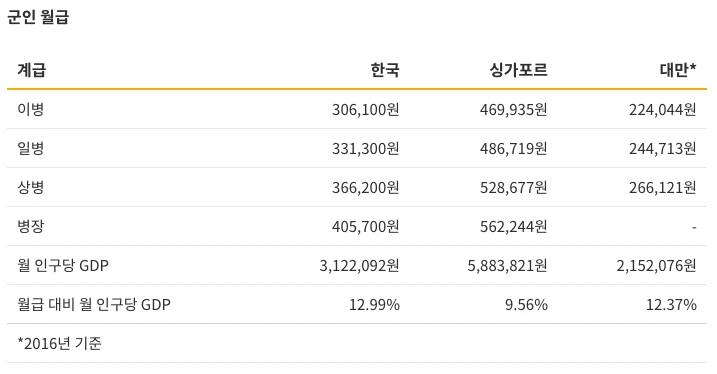Select Taiwan's 266,121원 상병 salary cell
The width and height of the screenshot is (717, 374).
point(663,187)
